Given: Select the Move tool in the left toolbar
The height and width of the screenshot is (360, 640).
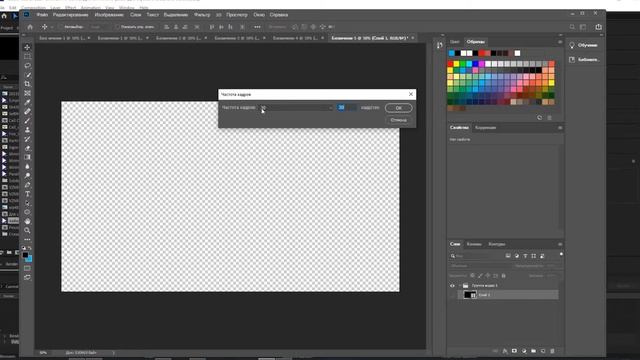Looking at the screenshot, I should point(27,47).
